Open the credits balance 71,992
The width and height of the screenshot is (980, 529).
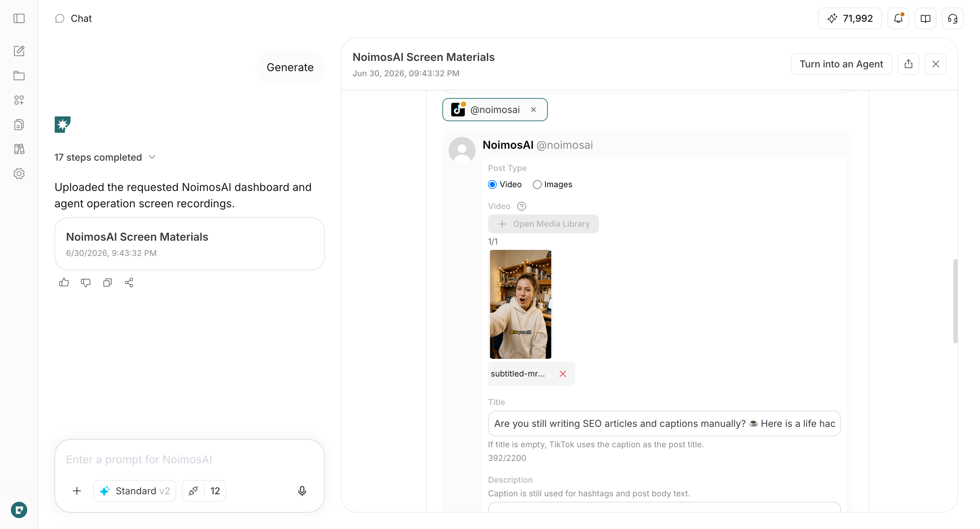click(x=850, y=18)
